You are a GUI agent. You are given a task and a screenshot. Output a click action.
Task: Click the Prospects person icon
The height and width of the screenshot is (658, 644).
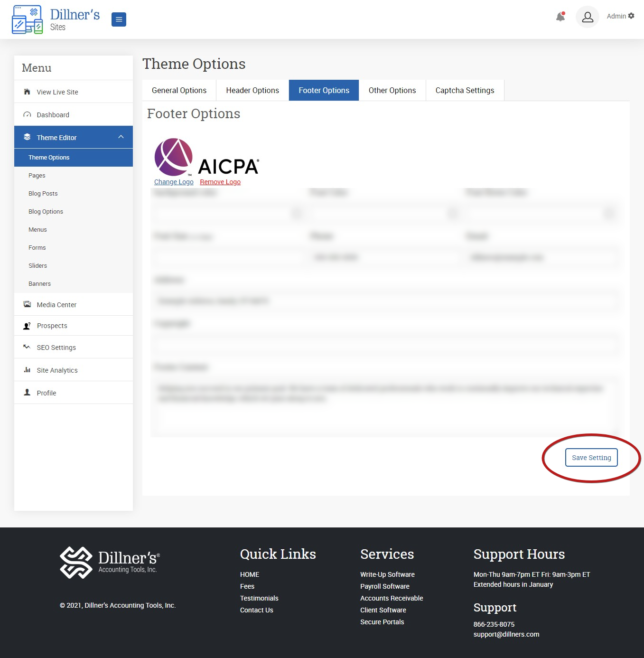27,326
